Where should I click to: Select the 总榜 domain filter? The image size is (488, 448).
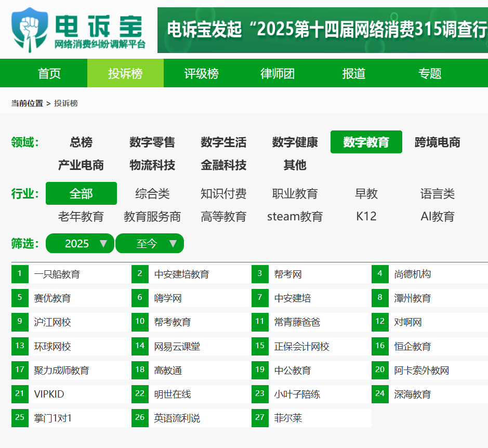pyautogui.click(x=81, y=142)
